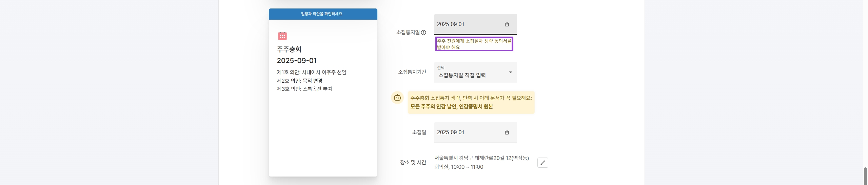The width and height of the screenshot is (868, 185).
Task: Click the robot assistant icon
Action: pyautogui.click(x=397, y=98)
